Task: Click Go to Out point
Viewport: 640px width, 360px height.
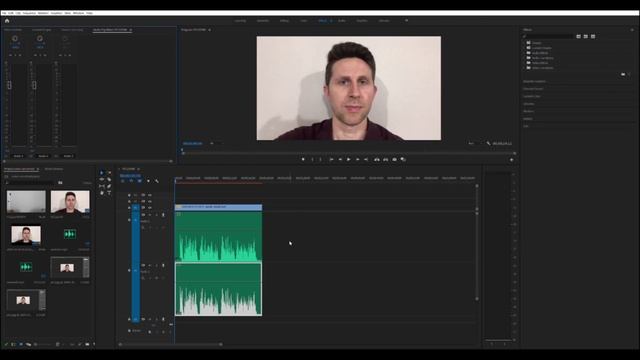Action: [x=366, y=160]
